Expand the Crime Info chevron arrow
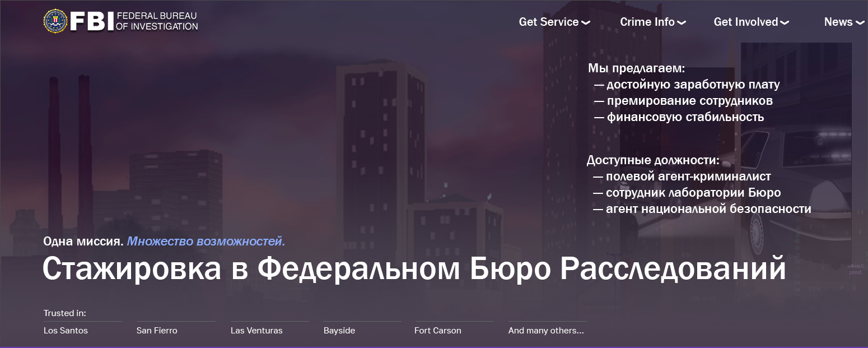 pyautogui.click(x=682, y=23)
